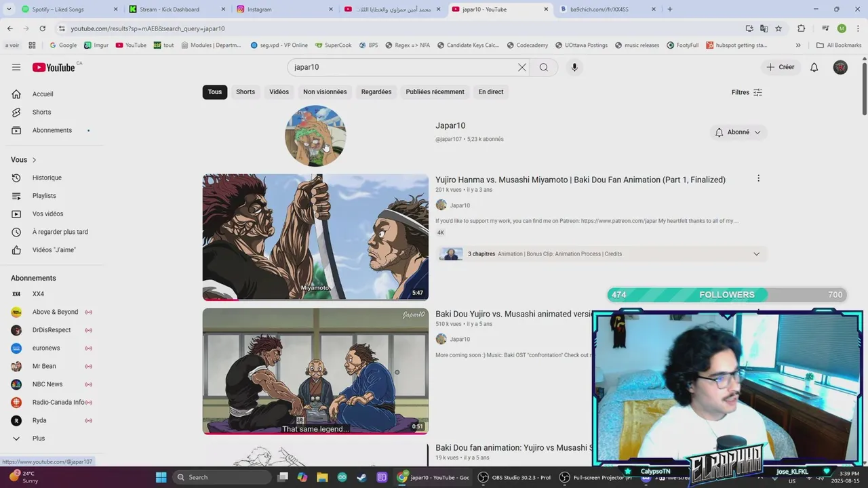
Task: Switch to the Instagram tab
Action: (x=283, y=9)
